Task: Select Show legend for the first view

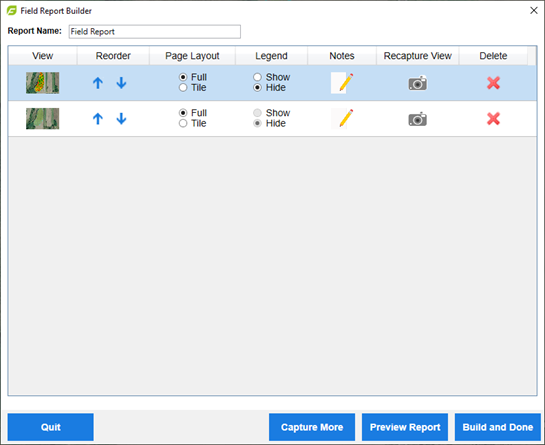Action: pos(271,77)
